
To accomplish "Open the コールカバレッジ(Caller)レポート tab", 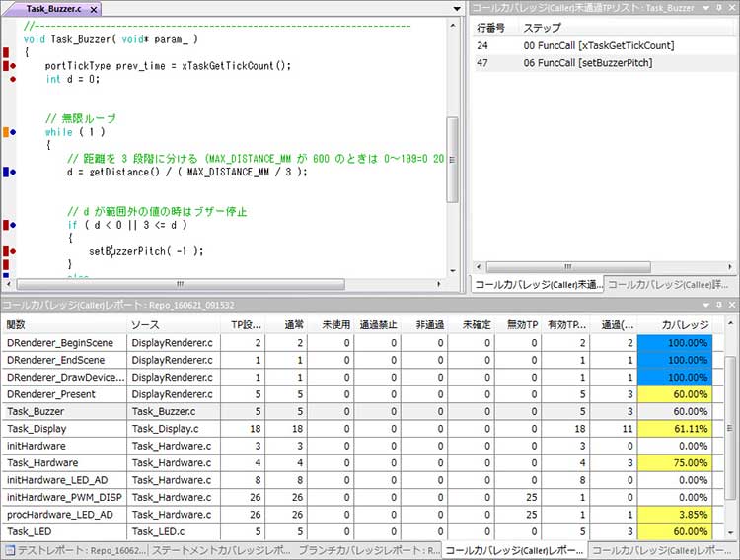I will (514, 550).
